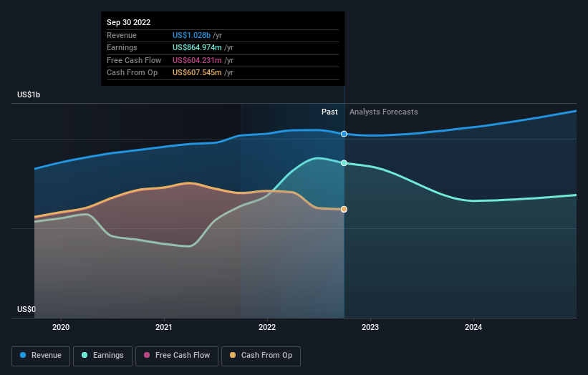
Task: Click the blue Revenue data point marker
Action: (344, 134)
